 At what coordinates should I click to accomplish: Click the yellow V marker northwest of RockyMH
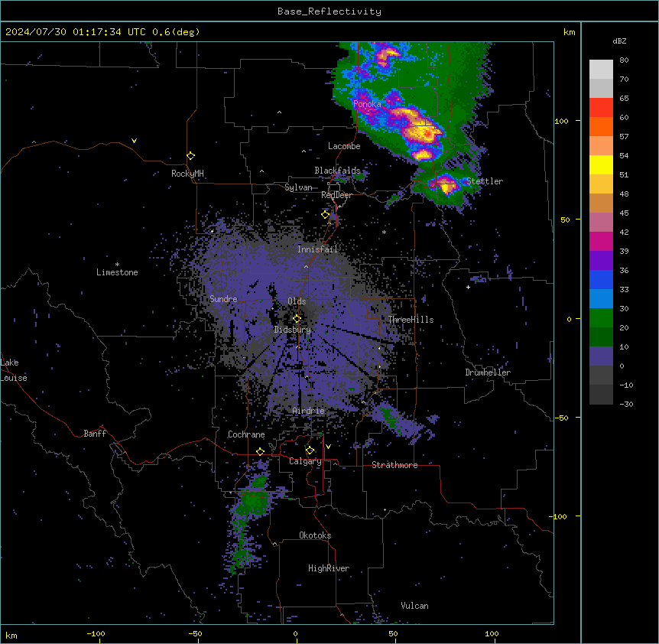[134, 141]
